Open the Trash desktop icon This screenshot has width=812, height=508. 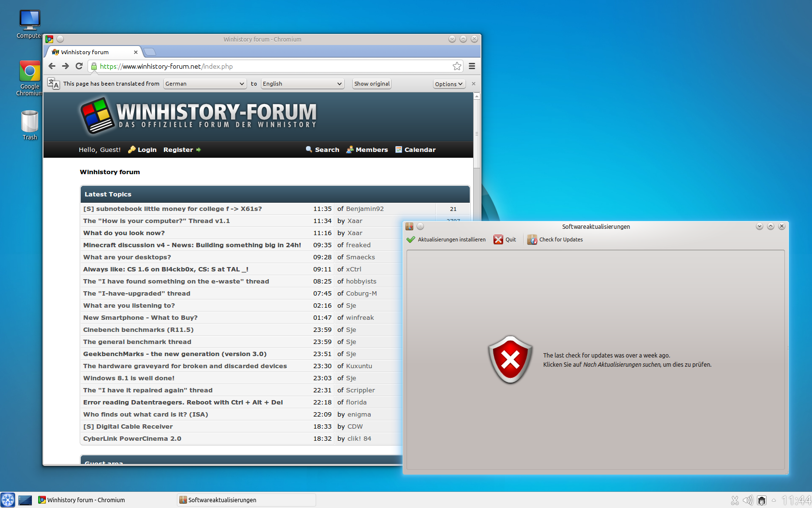29,125
